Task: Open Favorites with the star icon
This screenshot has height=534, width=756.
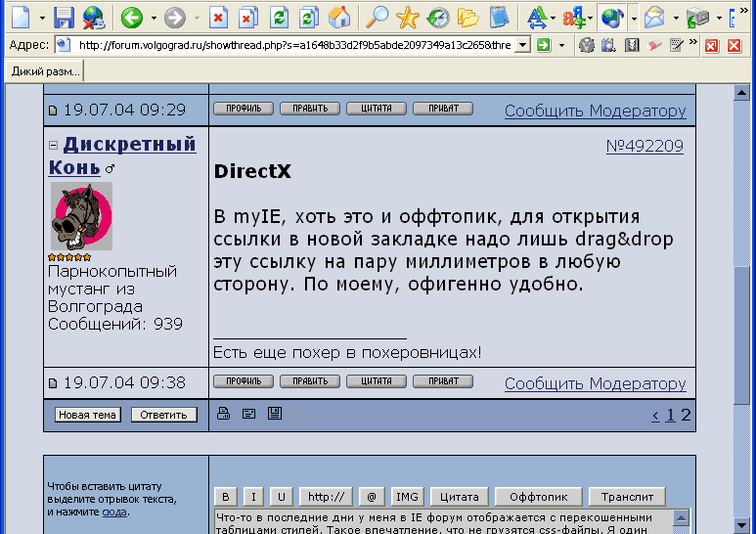Action: coord(407,17)
